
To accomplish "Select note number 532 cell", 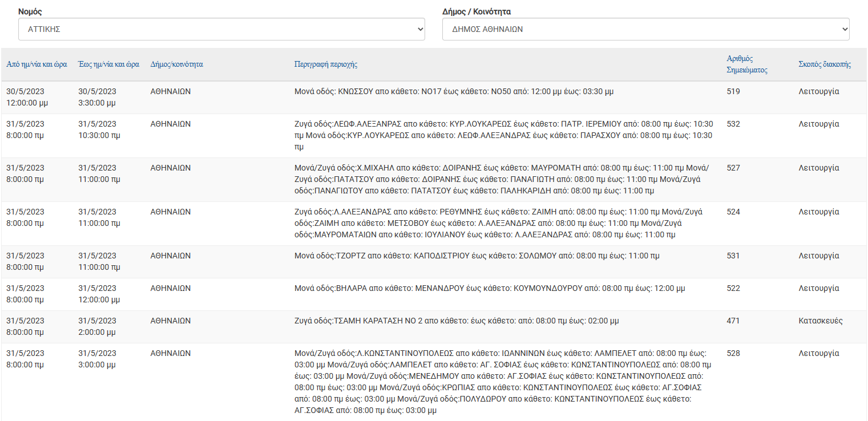I will click(x=733, y=124).
